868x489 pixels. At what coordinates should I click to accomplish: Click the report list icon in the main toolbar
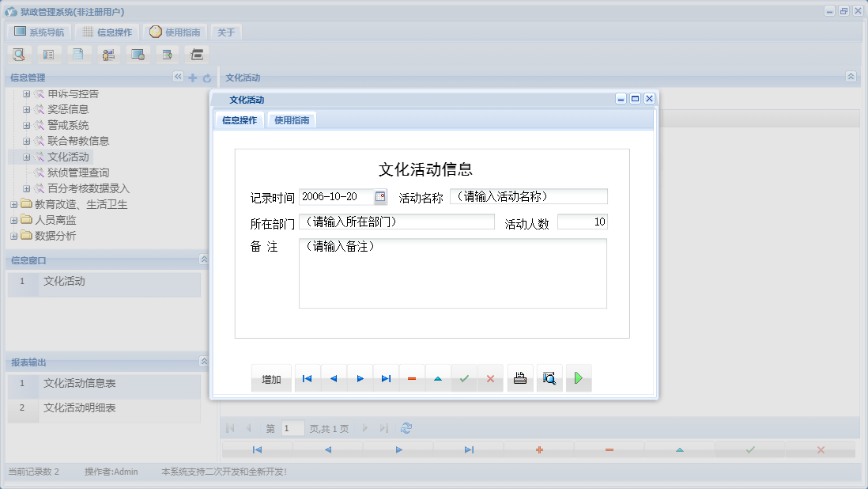click(49, 54)
